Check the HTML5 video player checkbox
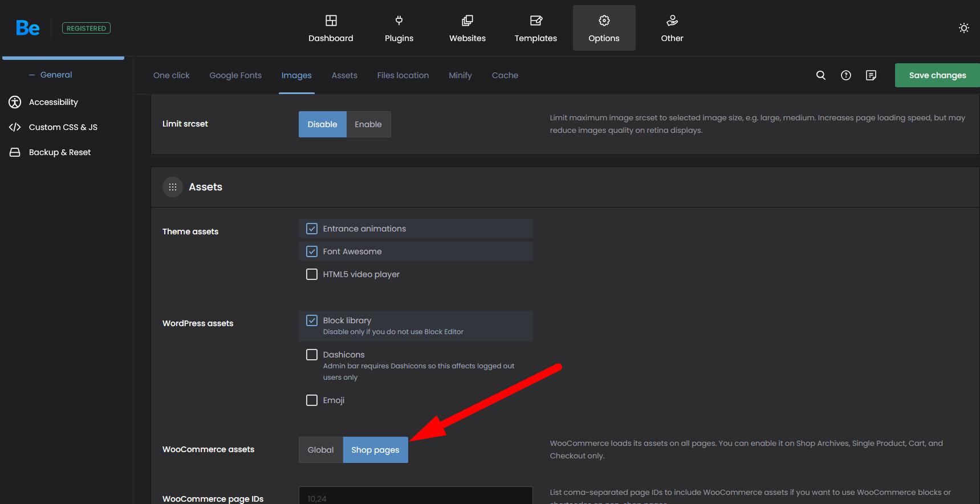This screenshot has width=980, height=504. (312, 274)
